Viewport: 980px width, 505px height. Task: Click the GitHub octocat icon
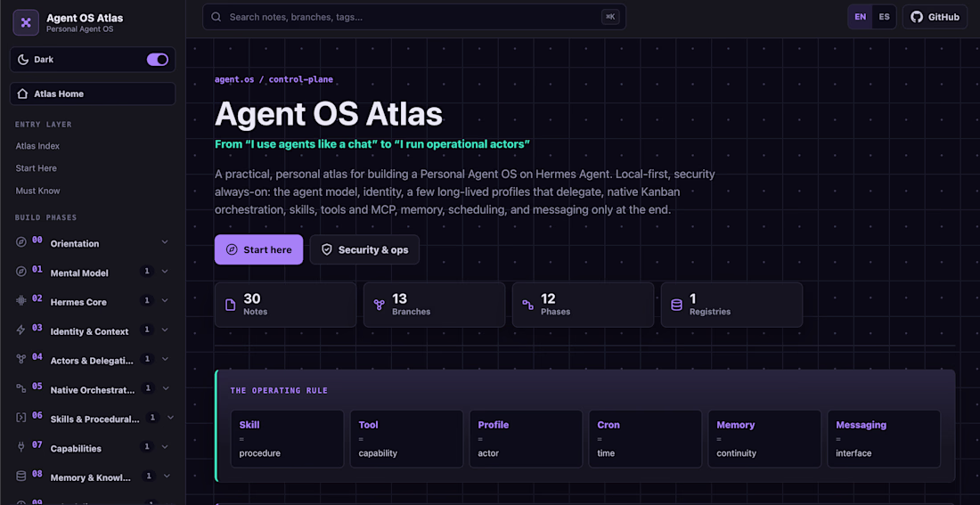click(916, 17)
